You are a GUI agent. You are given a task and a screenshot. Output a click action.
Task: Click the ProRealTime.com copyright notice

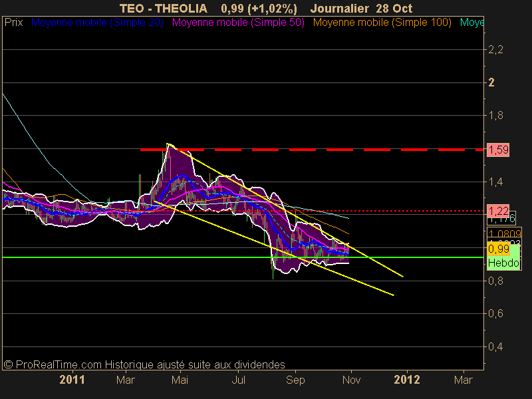(x=144, y=364)
